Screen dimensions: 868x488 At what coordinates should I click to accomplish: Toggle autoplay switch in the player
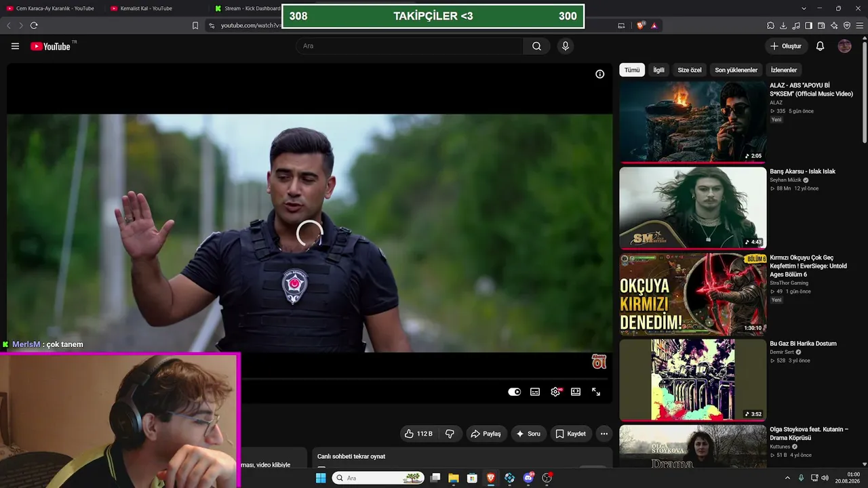point(514,392)
